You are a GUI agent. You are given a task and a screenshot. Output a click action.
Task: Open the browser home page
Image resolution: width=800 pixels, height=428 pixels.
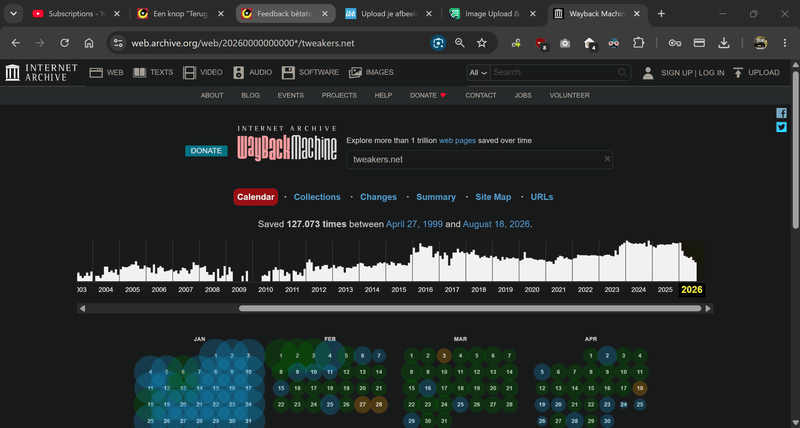89,43
